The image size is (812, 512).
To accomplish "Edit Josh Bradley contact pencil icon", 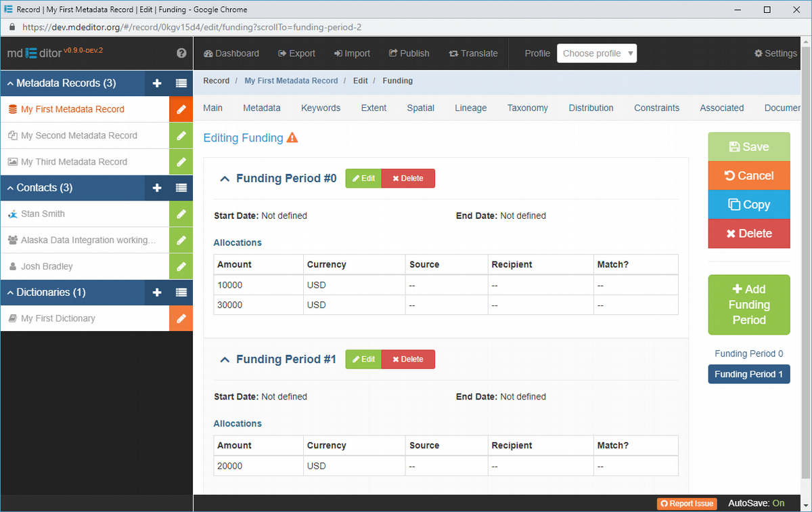I will point(181,266).
